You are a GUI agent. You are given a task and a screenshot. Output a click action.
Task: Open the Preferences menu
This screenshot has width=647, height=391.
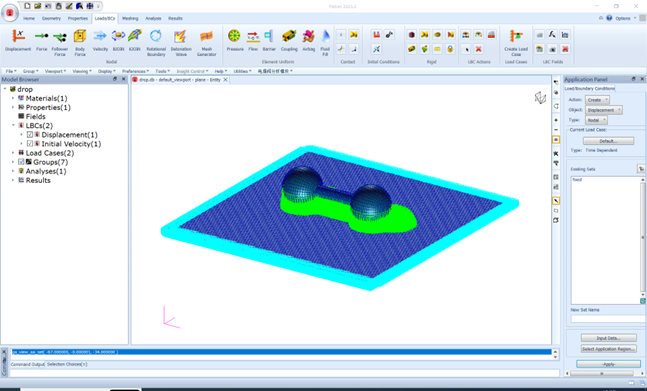(x=135, y=71)
